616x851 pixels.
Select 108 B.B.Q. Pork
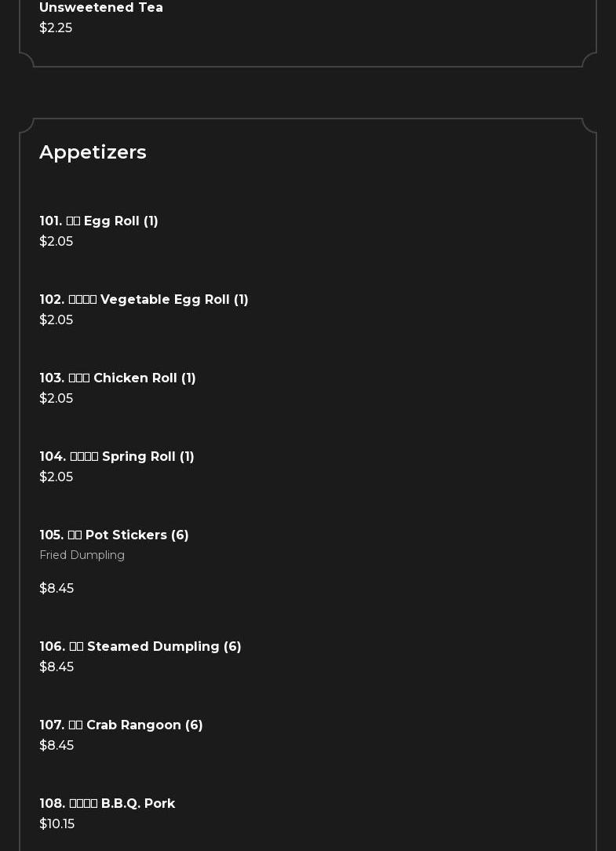[x=107, y=804]
